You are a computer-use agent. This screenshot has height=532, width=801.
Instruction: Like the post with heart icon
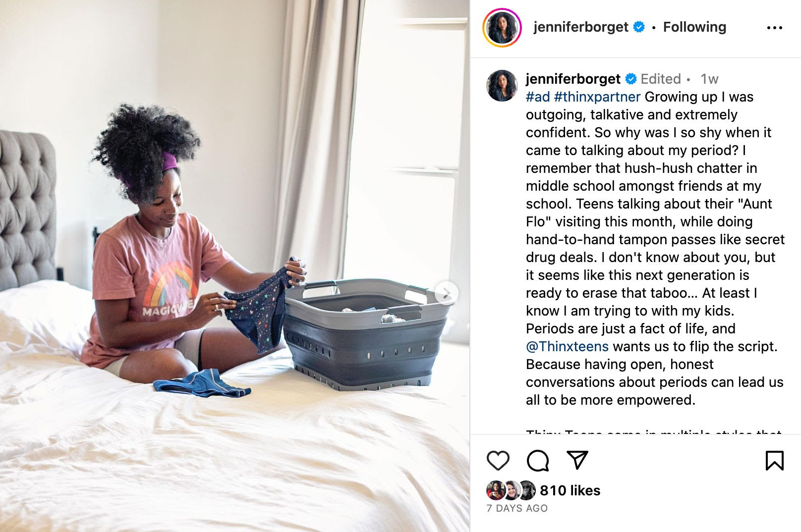[x=498, y=461]
